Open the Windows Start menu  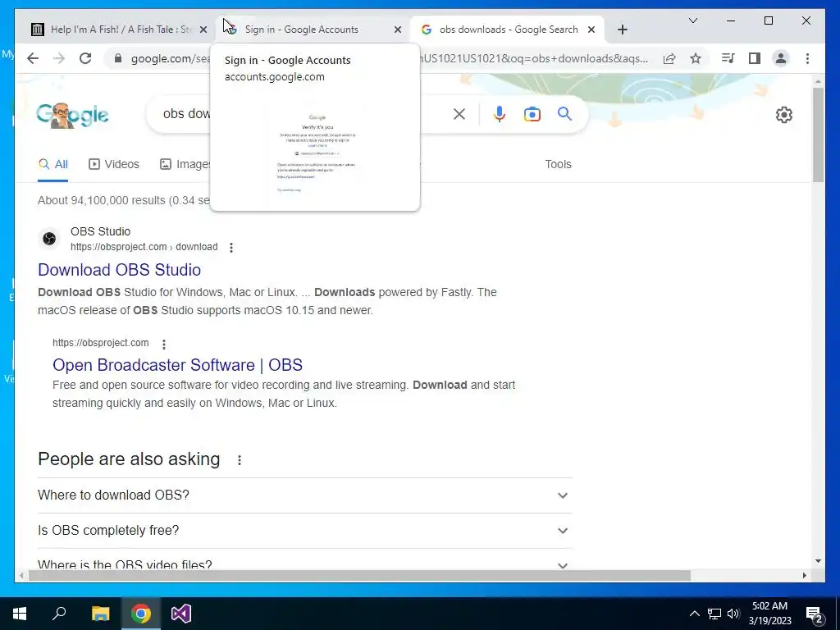[x=20, y=614]
